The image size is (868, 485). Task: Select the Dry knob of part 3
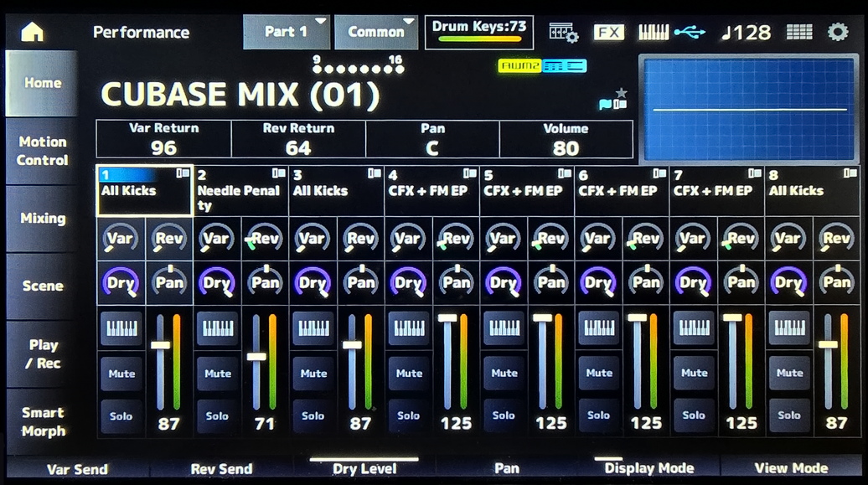pos(313,283)
